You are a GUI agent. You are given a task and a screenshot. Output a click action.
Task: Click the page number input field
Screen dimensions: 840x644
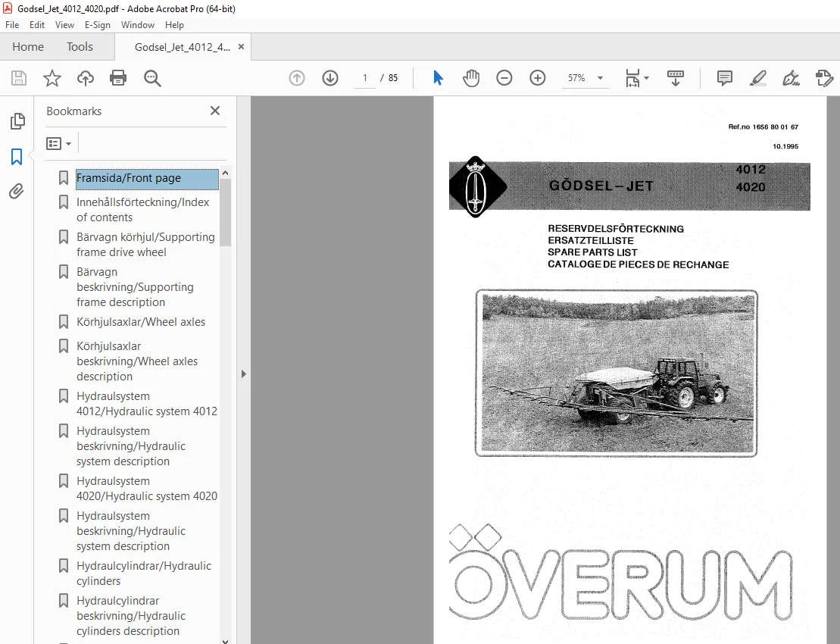365,78
